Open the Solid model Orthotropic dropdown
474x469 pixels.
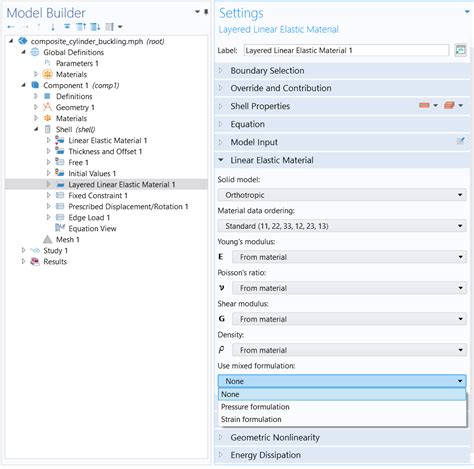[x=342, y=195]
